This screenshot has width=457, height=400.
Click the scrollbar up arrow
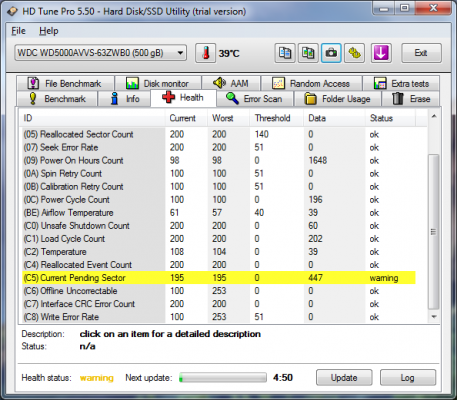click(x=434, y=116)
